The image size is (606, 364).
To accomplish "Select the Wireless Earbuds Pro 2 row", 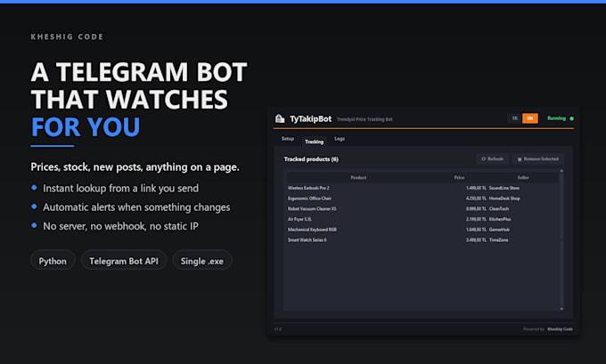I will click(x=422, y=188).
